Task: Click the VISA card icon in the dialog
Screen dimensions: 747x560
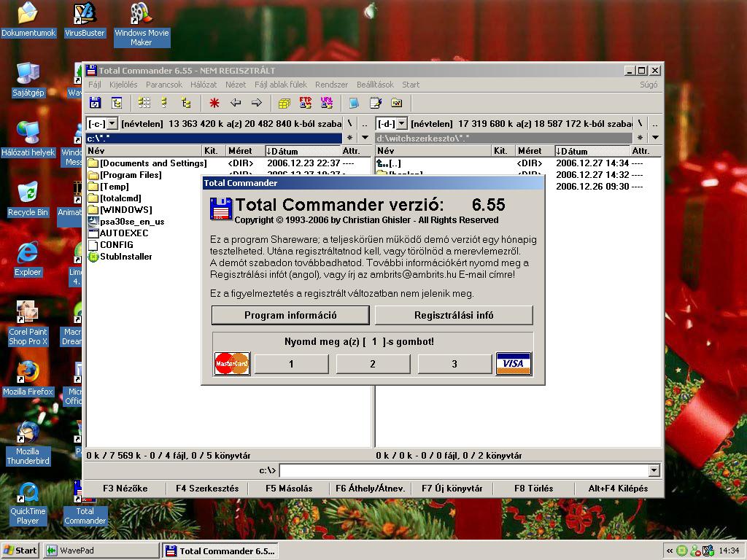Action: [514, 363]
